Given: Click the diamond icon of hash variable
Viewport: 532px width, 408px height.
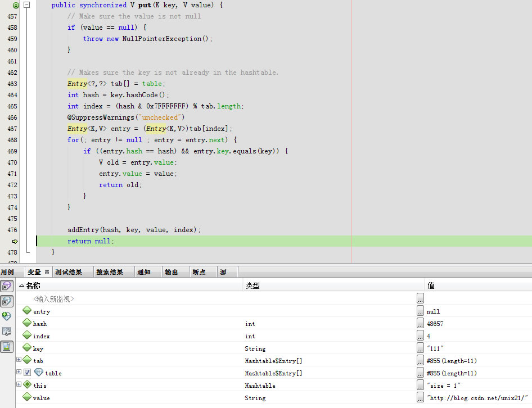Looking at the screenshot, I should (27, 323).
